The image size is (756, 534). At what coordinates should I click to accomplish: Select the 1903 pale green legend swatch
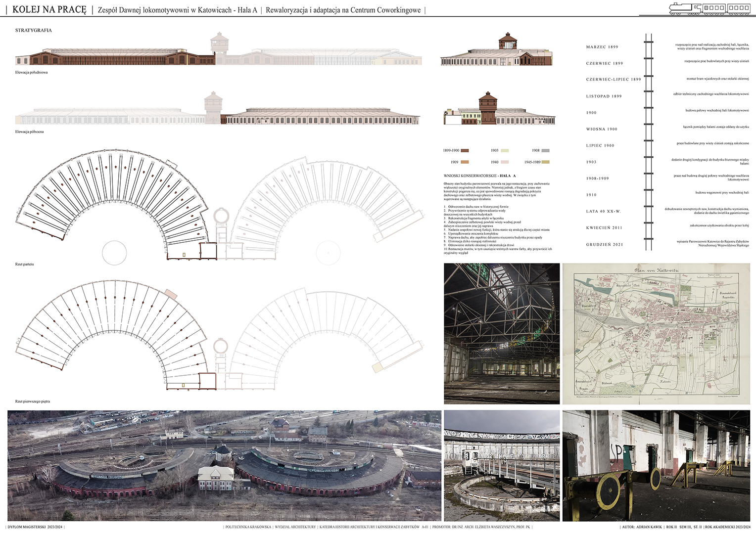(505, 150)
